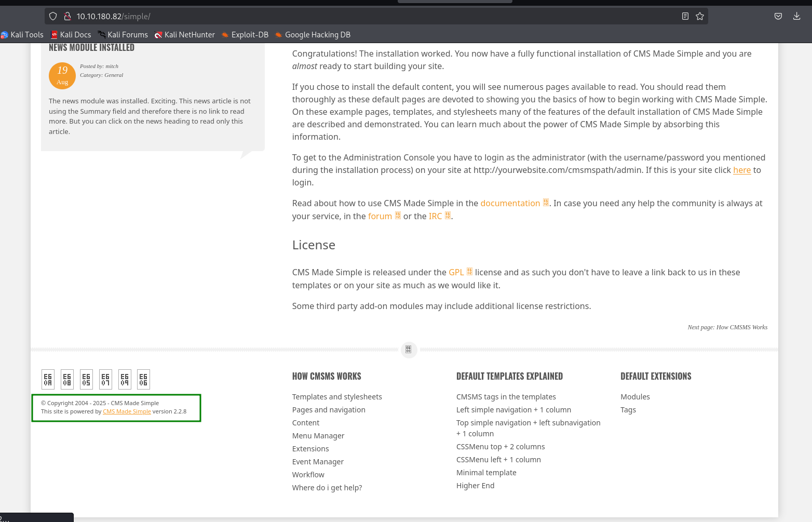The height and width of the screenshot is (522, 812).
Task: Click the Kali NetHunter dragon favicon in bookmarks bar
Action: [159, 34]
